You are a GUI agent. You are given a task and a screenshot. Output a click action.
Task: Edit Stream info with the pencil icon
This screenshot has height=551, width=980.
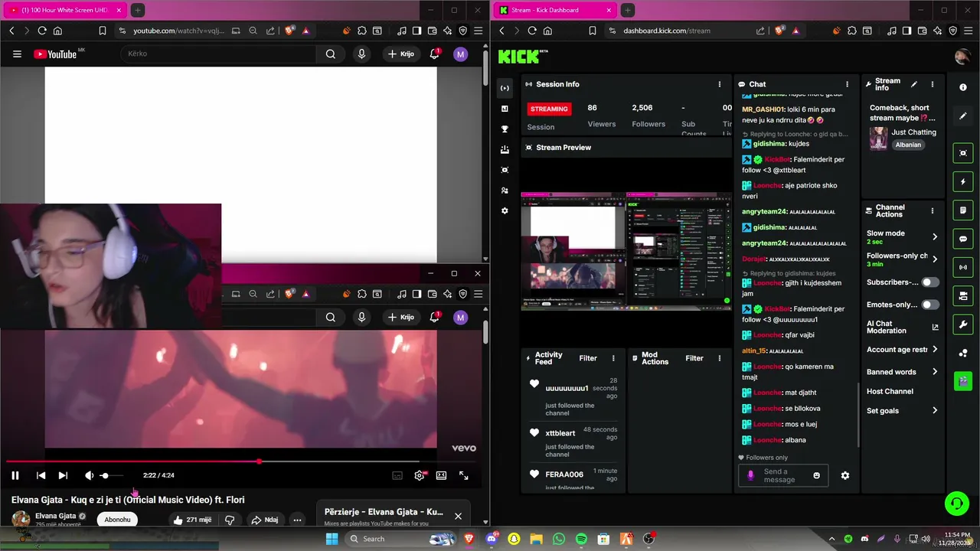pyautogui.click(x=913, y=84)
